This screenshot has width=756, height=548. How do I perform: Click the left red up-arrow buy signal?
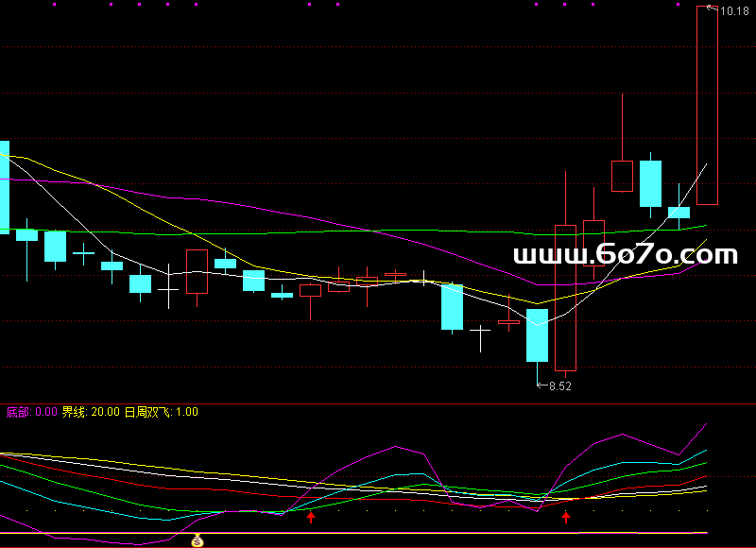[311, 516]
